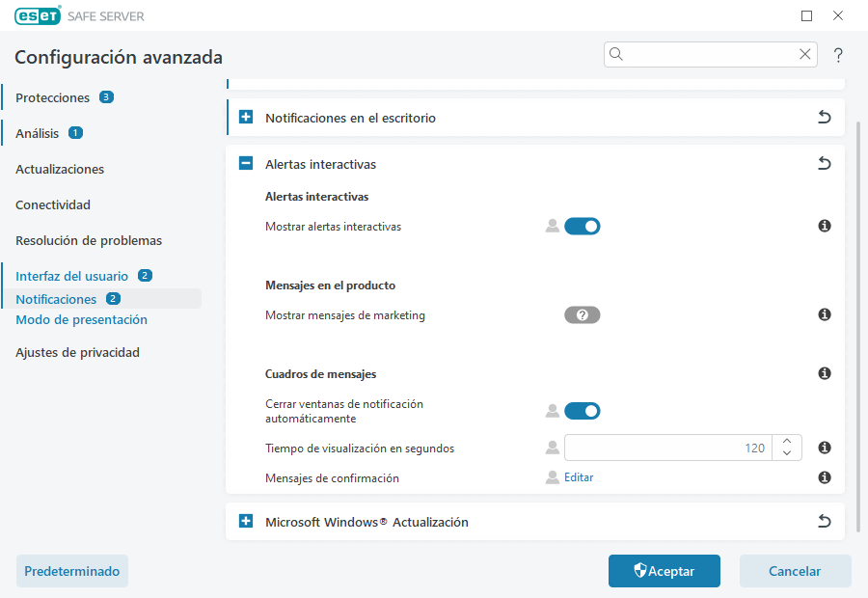
Task: Increase display time with the up stepper arrow
Action: [x=787, y=442]
